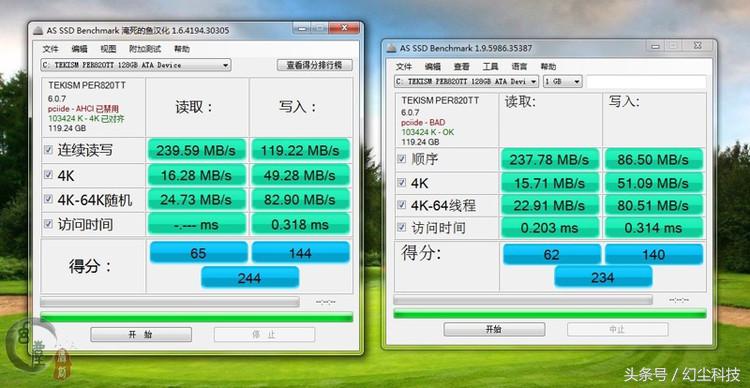750x388 pixels.
Task: Click 0.314 ms write access time
Action: coord(653,228)
